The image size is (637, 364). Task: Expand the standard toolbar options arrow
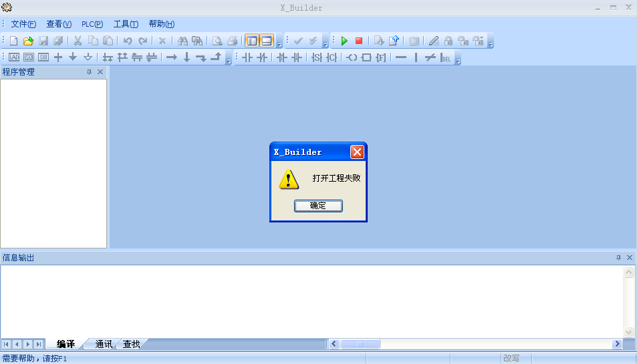[x=279, y=44]
